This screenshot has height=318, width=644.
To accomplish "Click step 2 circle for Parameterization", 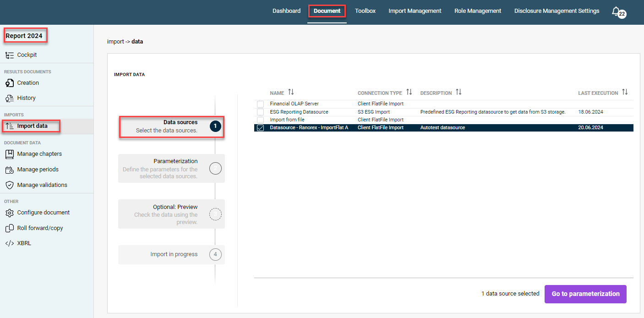I will tap(215, 168).
